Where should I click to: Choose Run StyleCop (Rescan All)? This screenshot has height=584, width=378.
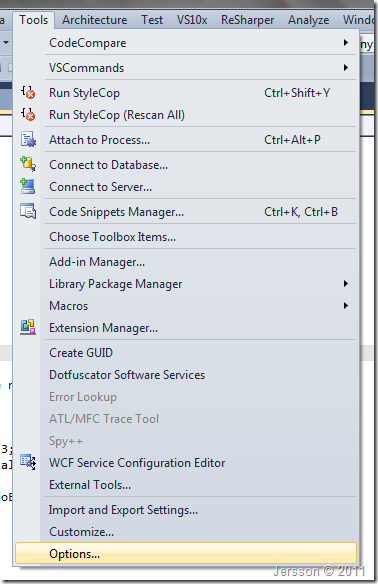coord(186,115)
